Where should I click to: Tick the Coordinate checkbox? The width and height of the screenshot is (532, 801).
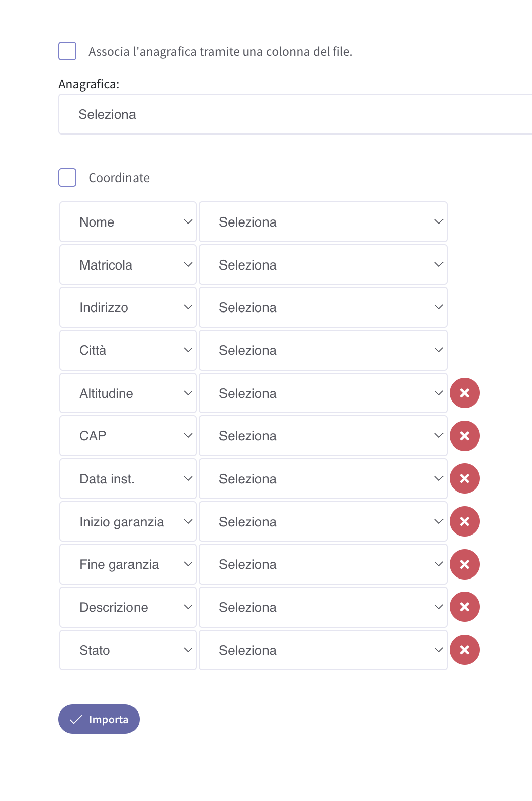67,177
